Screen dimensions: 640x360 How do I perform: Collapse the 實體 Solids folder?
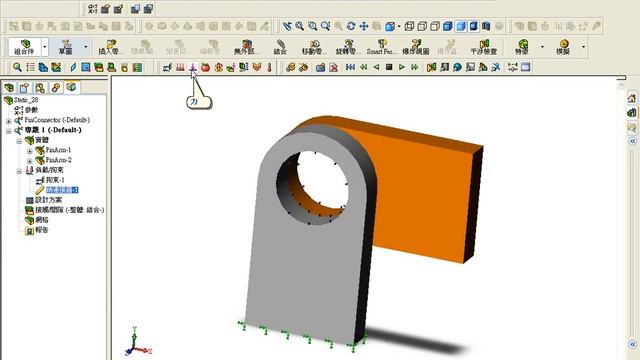coord(19,141)
